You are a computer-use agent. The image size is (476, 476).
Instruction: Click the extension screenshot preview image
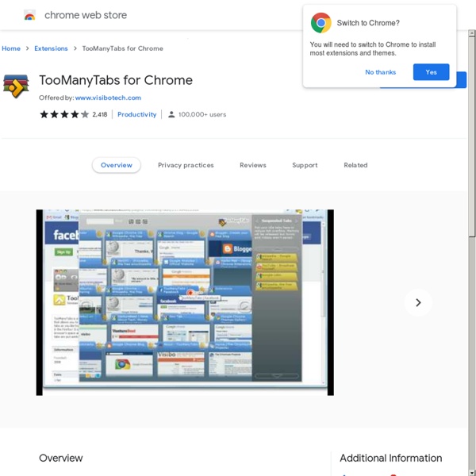185,302
